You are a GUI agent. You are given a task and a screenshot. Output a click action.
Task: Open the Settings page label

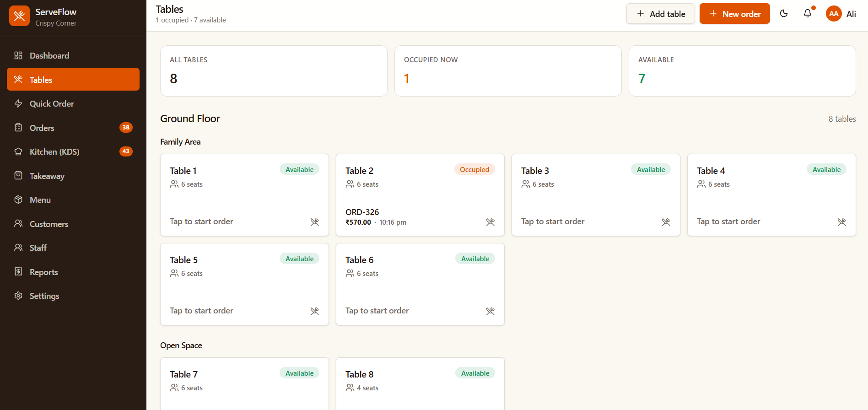coord(44,296)
